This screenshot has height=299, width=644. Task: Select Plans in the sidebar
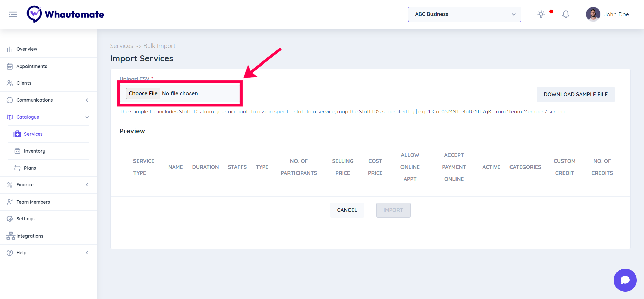pyautogui.click(x=30, y=168)
